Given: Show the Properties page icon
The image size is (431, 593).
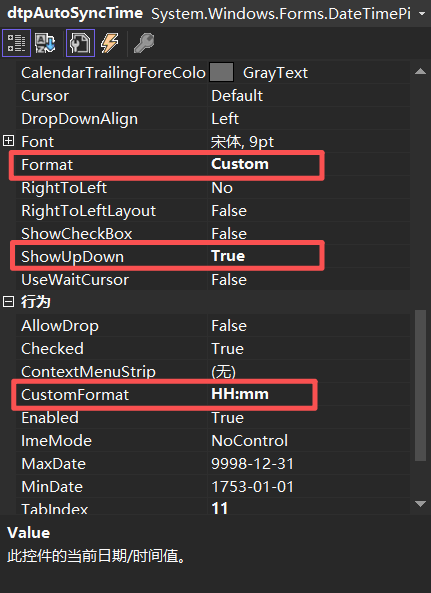Looking at the screenshot, I should tap(80, 43).
